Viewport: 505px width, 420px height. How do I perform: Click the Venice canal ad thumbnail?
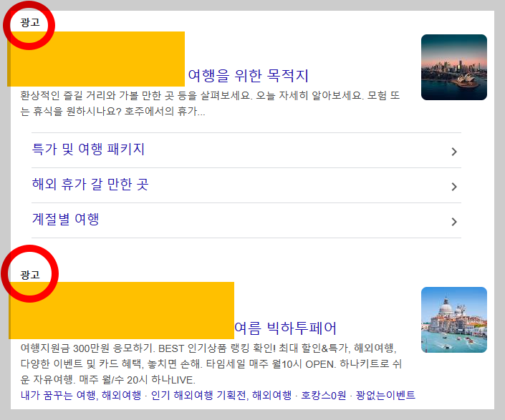click(454, 320)
